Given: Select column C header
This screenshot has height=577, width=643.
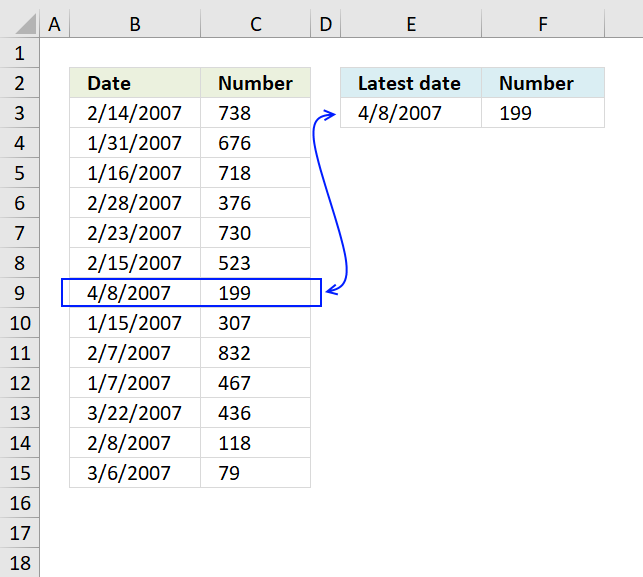Looking at the screenshot, I should point(255,24).
